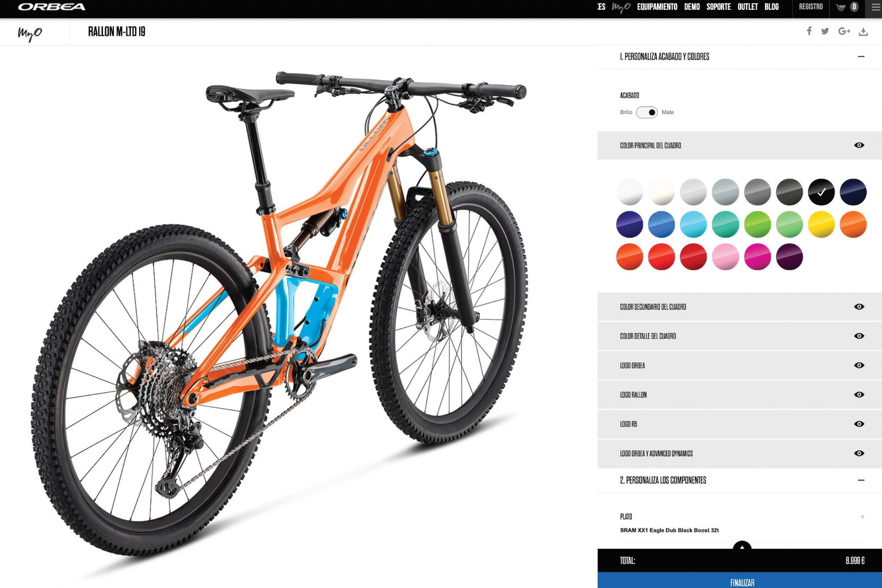Viewport: 882px width, 588px height.
Task: Collapse Personaliza los Componentes section
Action: pos(861,480)
